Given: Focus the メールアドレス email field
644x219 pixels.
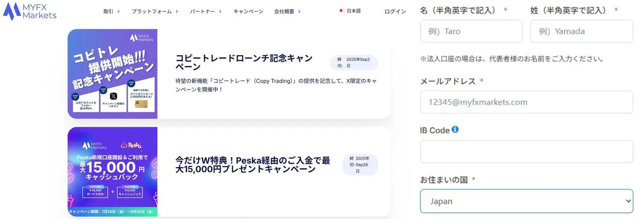Looking at the screenshot, I should (527, 102).
